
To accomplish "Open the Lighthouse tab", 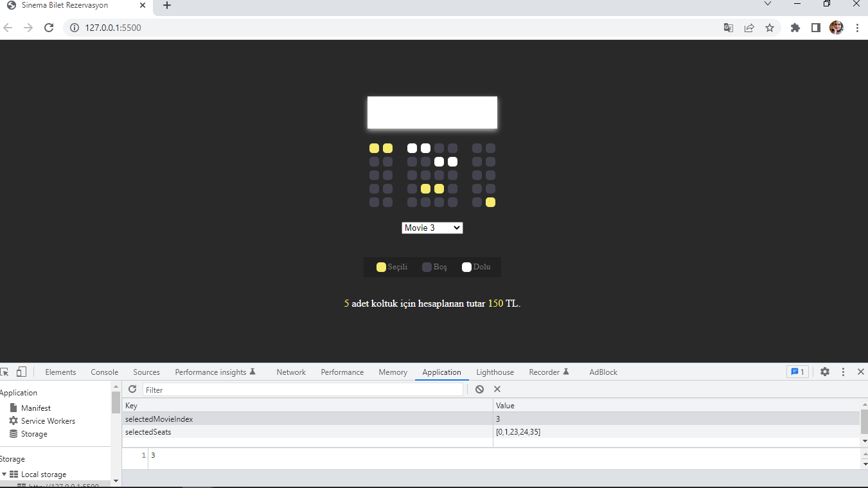I will point(495,372).
